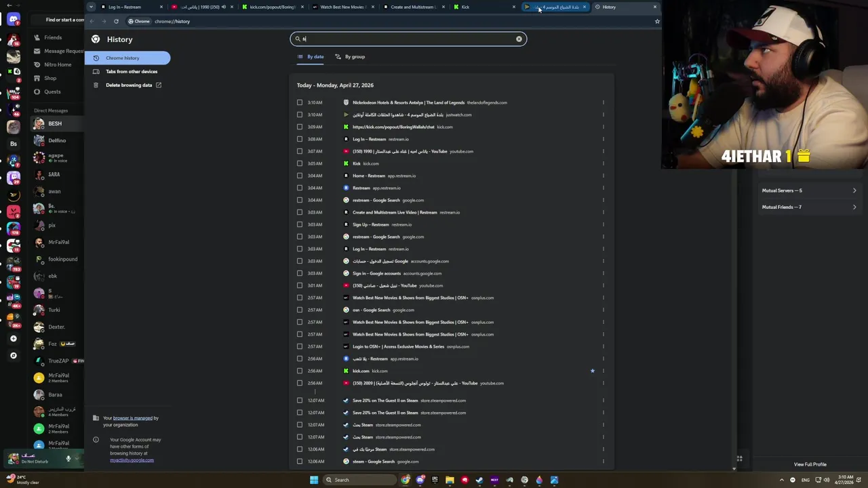
Task: Open more actions for 3:05 AM Kick entry
Action: pyautogui.click(x=603, y=163)
